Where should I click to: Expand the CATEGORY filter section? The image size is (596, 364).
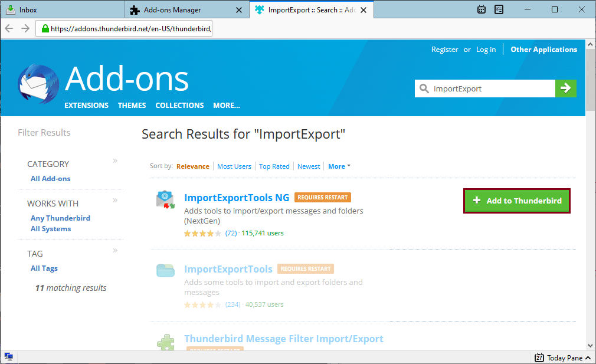click(115, 160)
